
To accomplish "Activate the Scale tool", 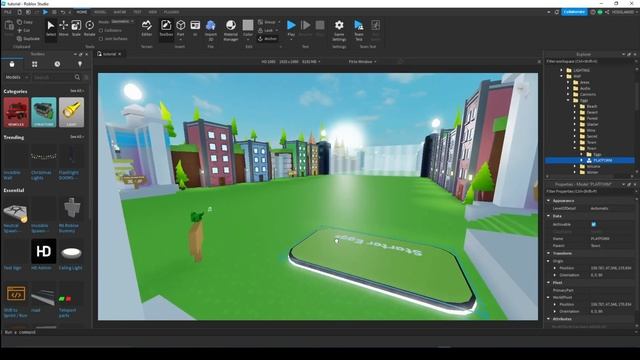I will tap(76, 28).
